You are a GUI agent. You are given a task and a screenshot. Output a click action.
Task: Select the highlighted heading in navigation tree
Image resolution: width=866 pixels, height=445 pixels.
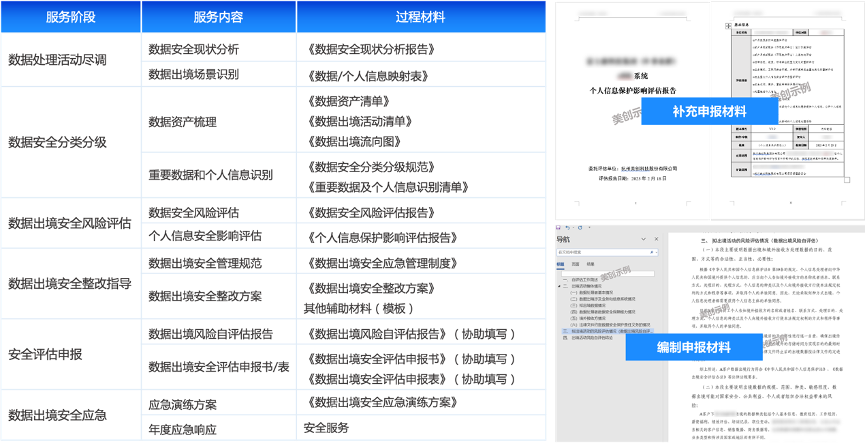[x=604, y=330]
